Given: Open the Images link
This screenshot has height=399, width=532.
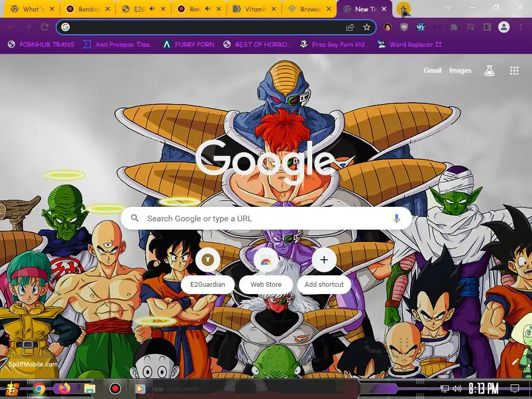Looking at the screenshot, I should (460, 70).
